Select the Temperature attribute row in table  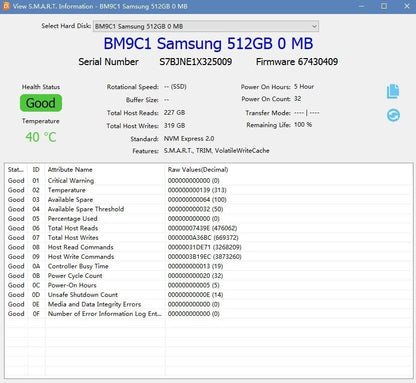[x=209, y=190]
